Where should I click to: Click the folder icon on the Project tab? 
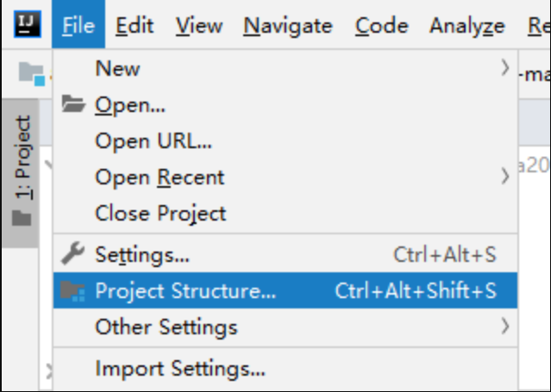pos(22,218)
